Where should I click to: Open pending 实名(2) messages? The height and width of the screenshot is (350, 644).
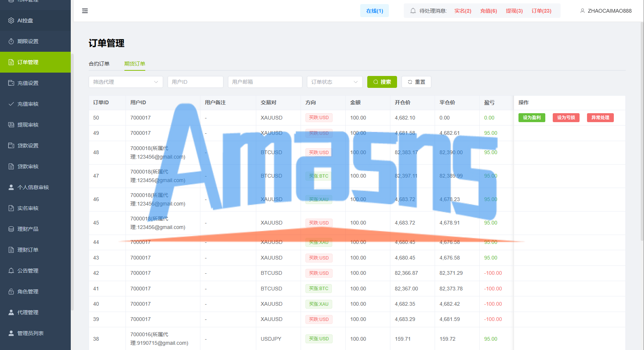point(463,11)
